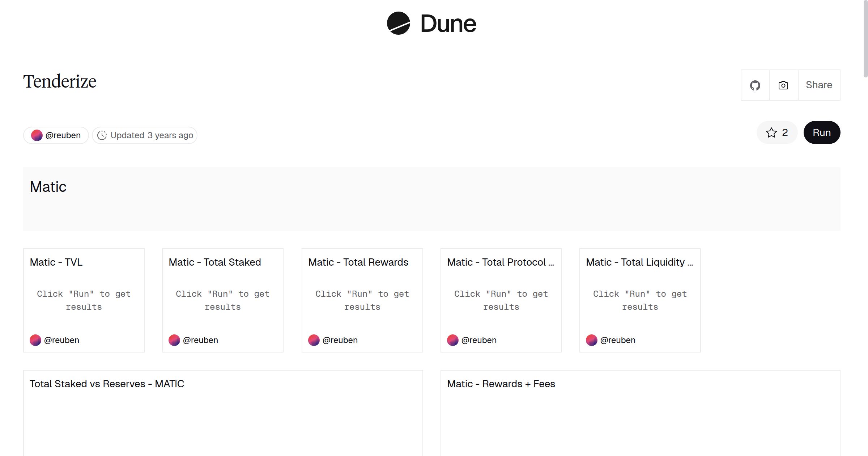Screen dimensions: 868x456
Task: Open Matic - Total Staked title
Action: click(x=214, y=262)
